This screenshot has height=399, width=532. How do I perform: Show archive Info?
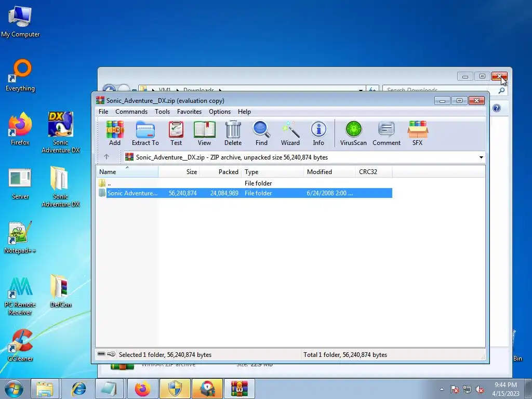click(x=318, y=133)
